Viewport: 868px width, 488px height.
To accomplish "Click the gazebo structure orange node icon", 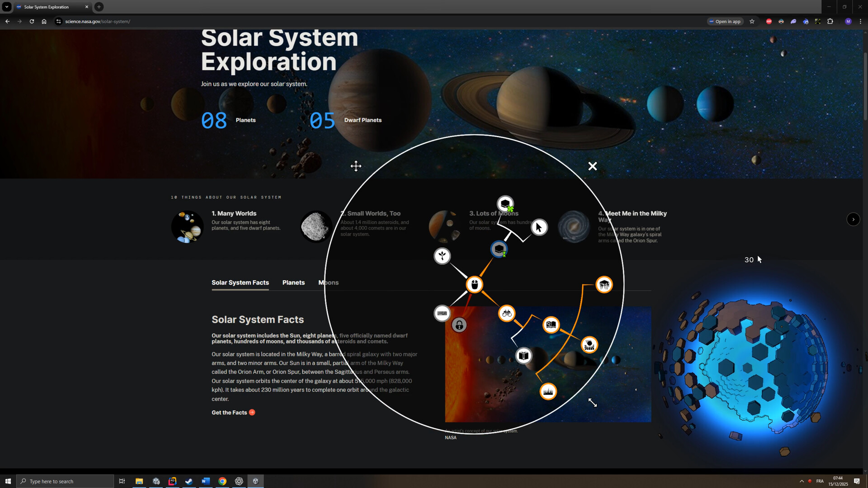I will point(604,284).
